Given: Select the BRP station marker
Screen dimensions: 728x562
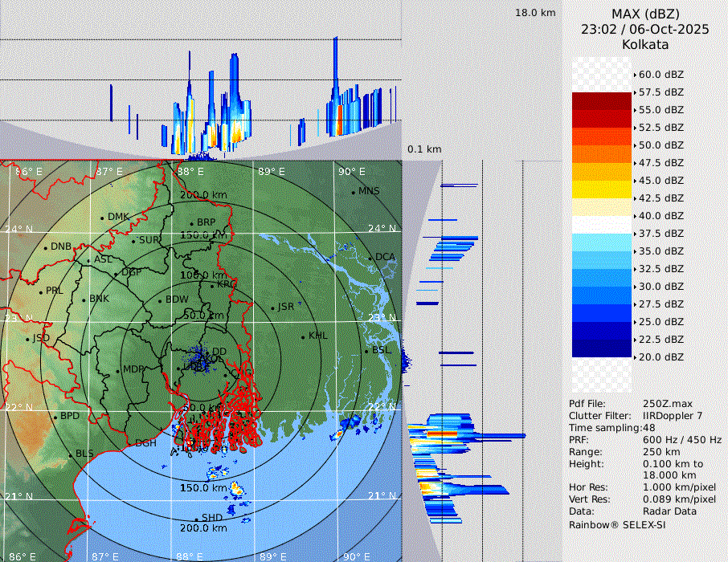Looking at the screenshot, I should tap(191, 223).
